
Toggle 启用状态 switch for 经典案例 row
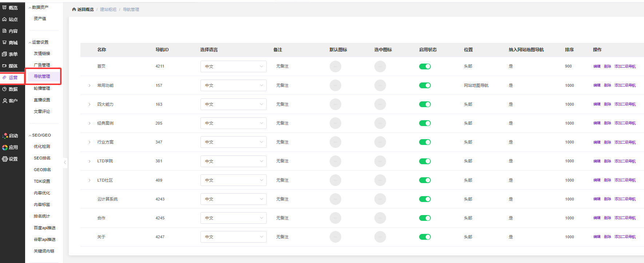[x=425, y=123]
